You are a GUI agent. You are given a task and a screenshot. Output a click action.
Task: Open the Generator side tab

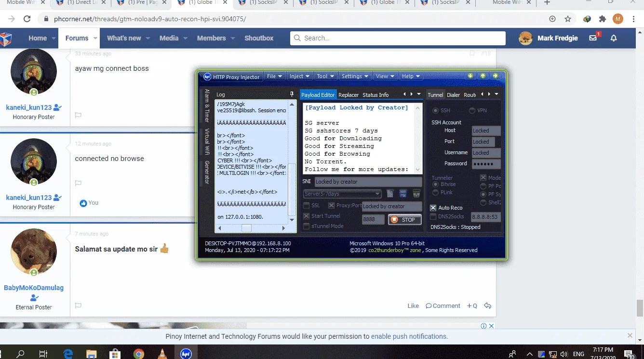[x=207, y=172]
